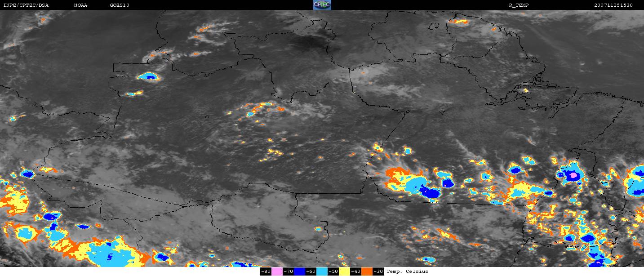The width and height of the screenshot is (644, 276).
Task: Click the GOES10 satellite label
Action: pyautogui.click(x=120, y=5)
